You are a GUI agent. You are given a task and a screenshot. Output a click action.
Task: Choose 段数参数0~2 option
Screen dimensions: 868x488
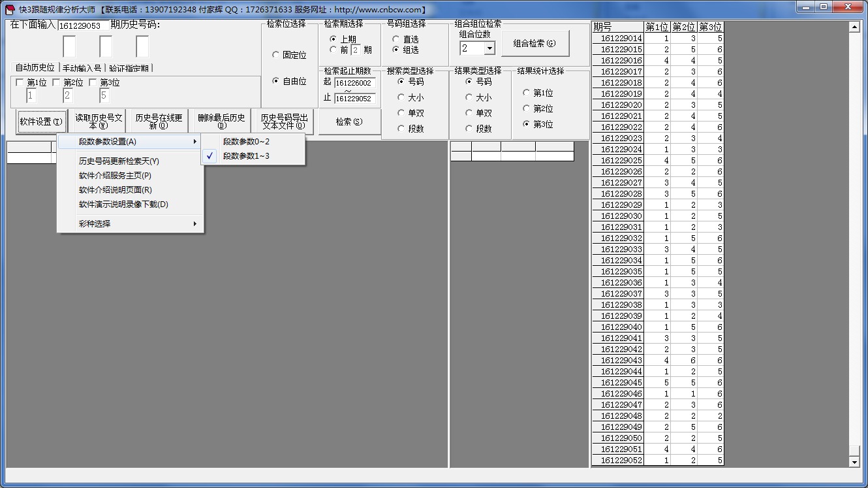[246, 142]
